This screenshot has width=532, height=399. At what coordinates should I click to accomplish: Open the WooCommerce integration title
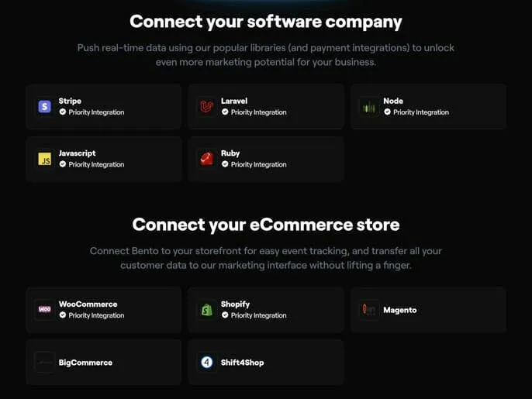(x=88, y=304)
